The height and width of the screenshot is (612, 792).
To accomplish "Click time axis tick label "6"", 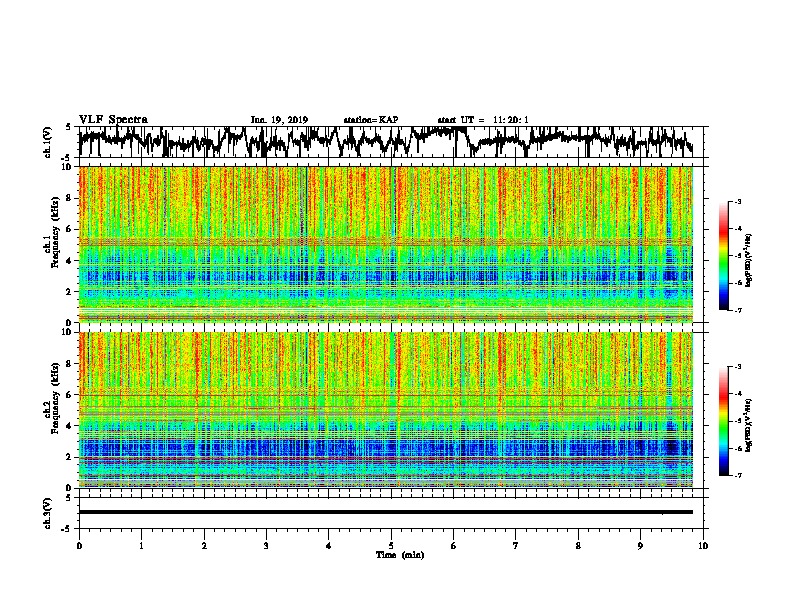I will [454, 546].
